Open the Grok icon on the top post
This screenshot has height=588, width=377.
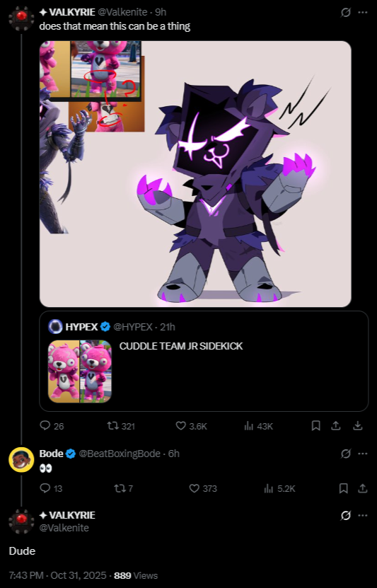pos(345,12)
